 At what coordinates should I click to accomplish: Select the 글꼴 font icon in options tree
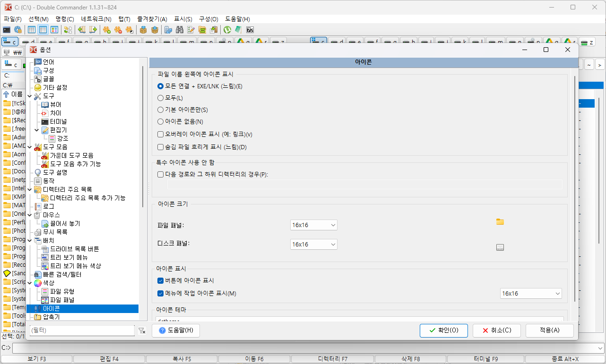(x=38, y=79)
